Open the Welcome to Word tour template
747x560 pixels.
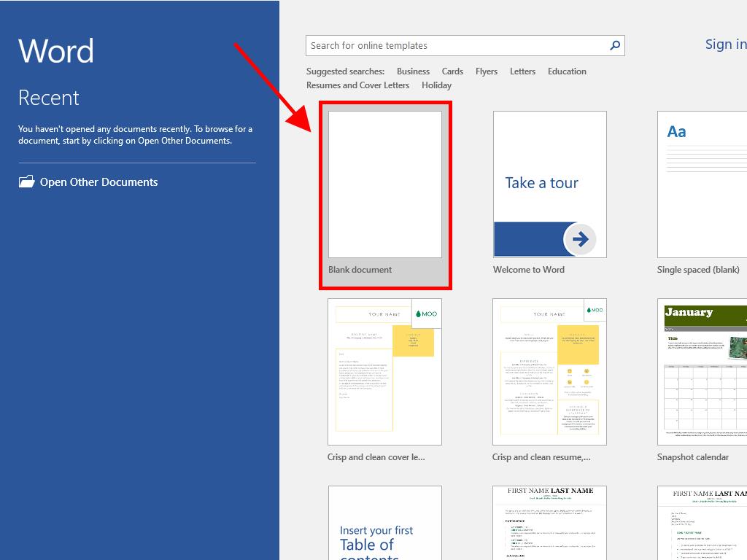coord(549,185)
